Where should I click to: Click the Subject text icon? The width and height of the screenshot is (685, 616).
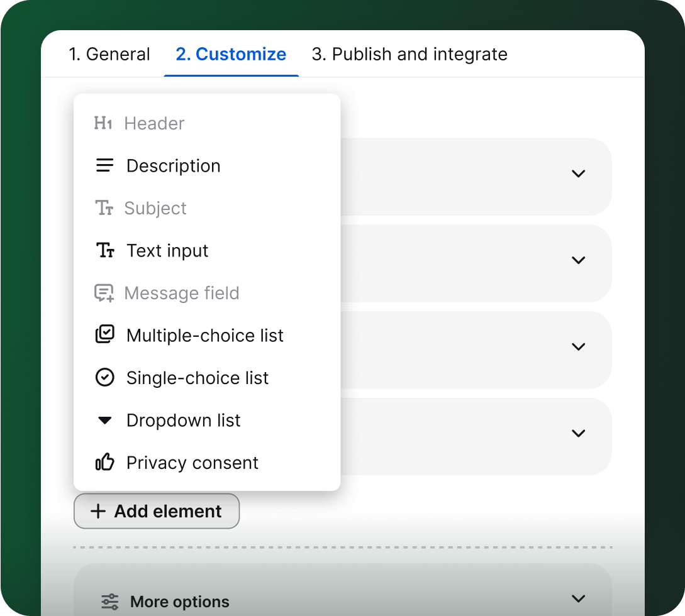click(104, 208)
